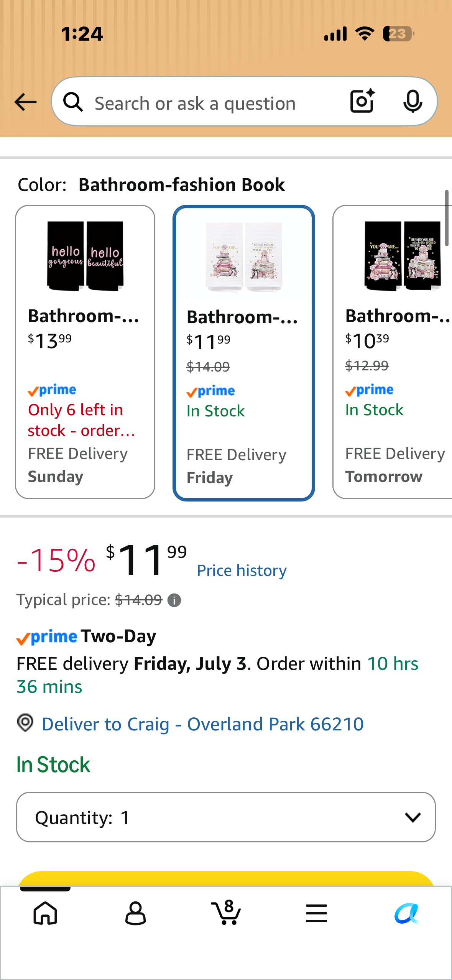This screenshot has width=452, height=980.
Task: Open Price history link
Action: click(x=242, y=571)
